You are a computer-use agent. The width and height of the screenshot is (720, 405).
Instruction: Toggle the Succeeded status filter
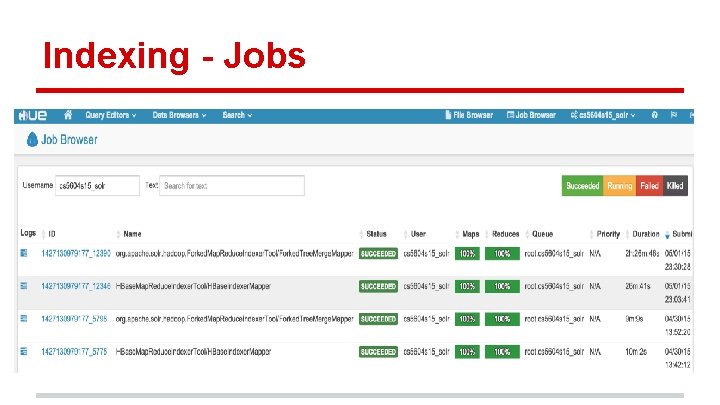coord(582,186)
